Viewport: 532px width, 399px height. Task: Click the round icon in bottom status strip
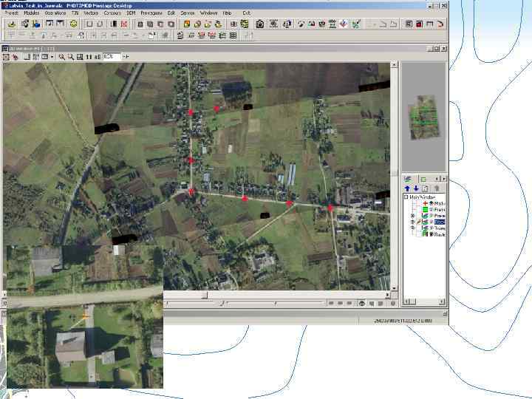coord(361,304)
